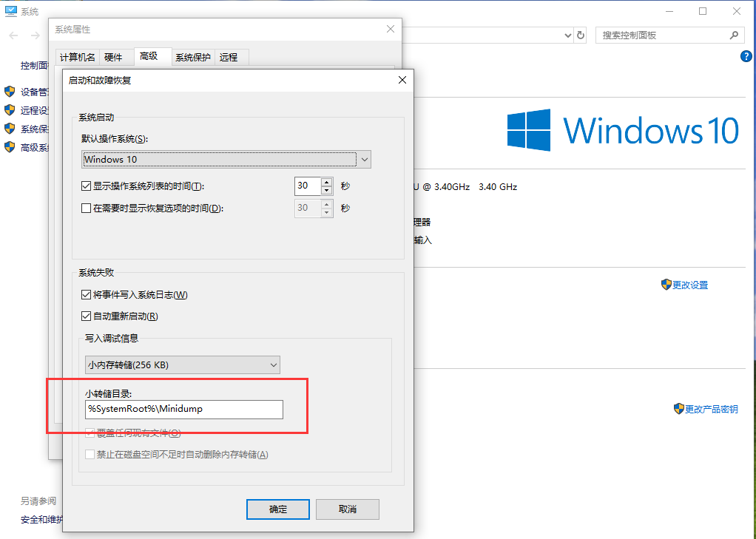The width and height of the screenshot is (756, 539).
Task: Switch to the 计算机名 tab
Action: [77, 58]
